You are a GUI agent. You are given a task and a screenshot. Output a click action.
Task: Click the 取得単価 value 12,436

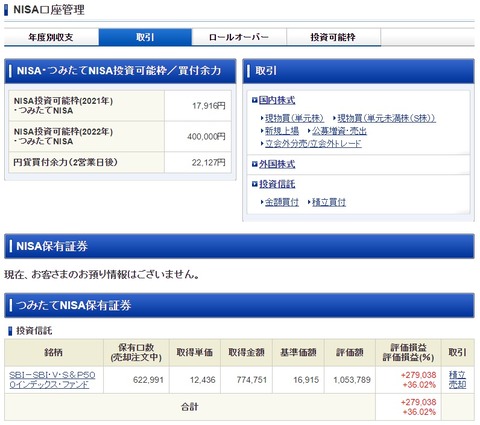coord(203,380)
